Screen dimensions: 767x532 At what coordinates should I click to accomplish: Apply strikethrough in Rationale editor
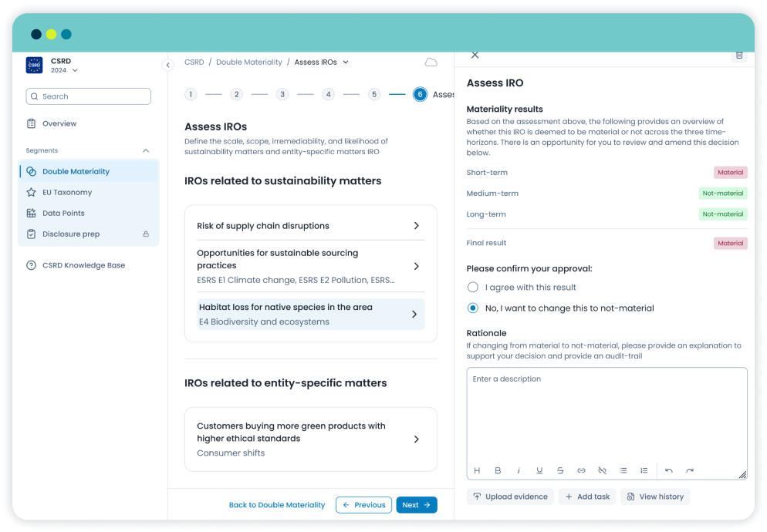(560, 470)
